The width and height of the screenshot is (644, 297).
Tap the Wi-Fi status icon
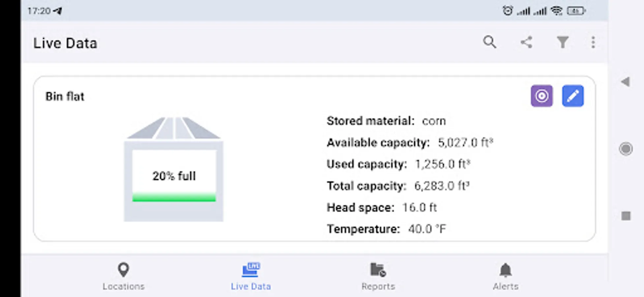(x=557, y=11)
